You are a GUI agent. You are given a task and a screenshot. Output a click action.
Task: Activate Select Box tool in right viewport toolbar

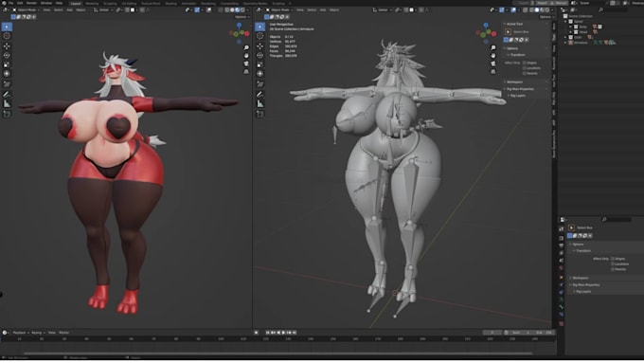(x=260, y=27)
